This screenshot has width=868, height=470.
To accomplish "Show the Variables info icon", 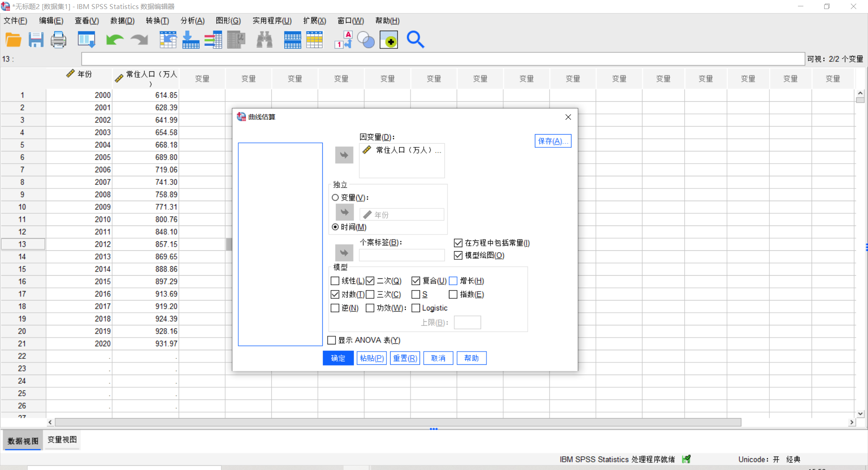I will click(213, 40).
